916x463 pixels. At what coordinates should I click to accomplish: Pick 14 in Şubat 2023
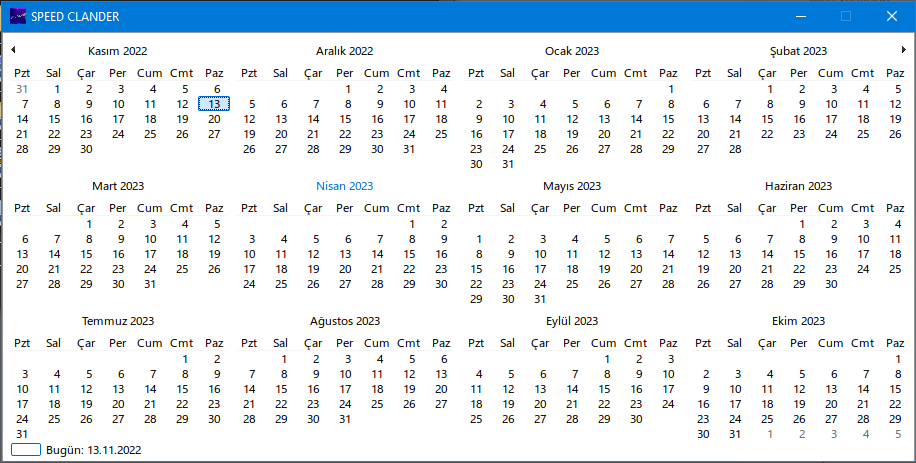tap(735, 119)
